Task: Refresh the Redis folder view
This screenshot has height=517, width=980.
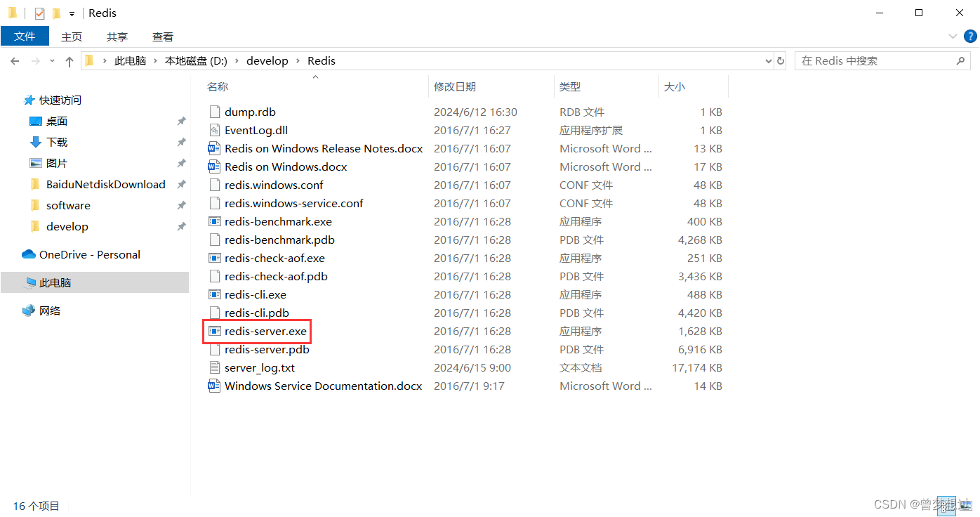Action: (781, 61)
